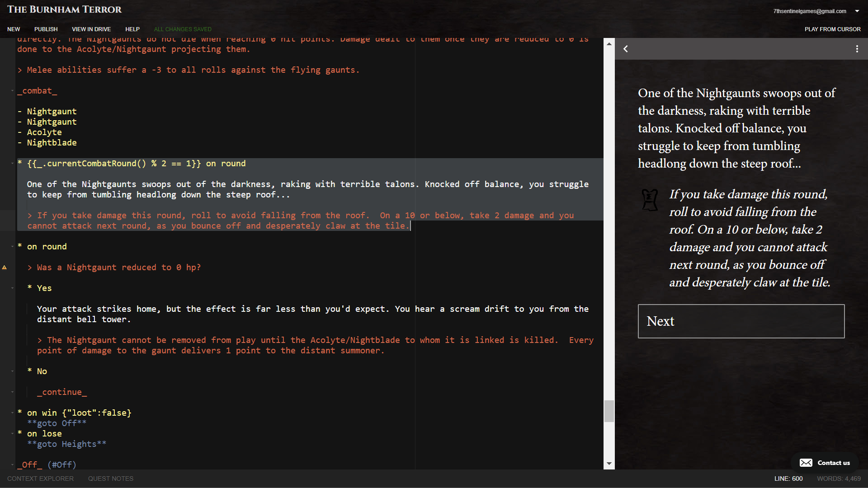Viewport: 868px width, 488px height.
Task: Collapse the _combat_ section fold arrow
Action: (x=12, y=91)
